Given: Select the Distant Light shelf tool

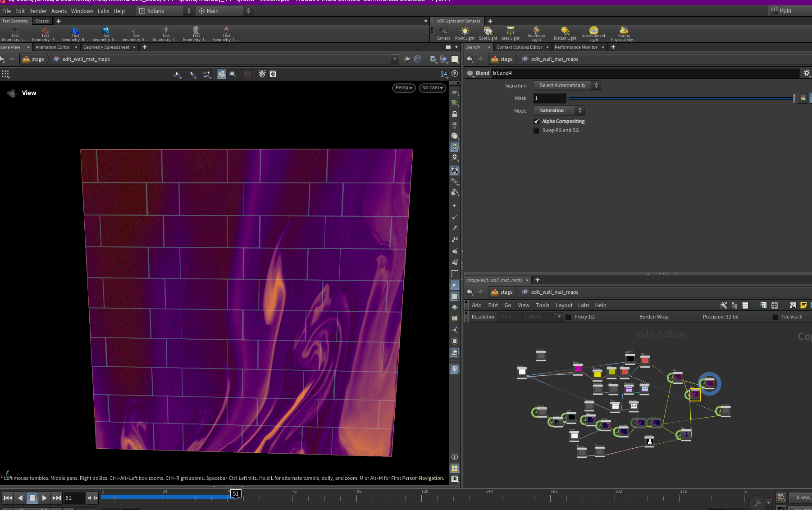Looking at the screenshot, I should [565, 33].
